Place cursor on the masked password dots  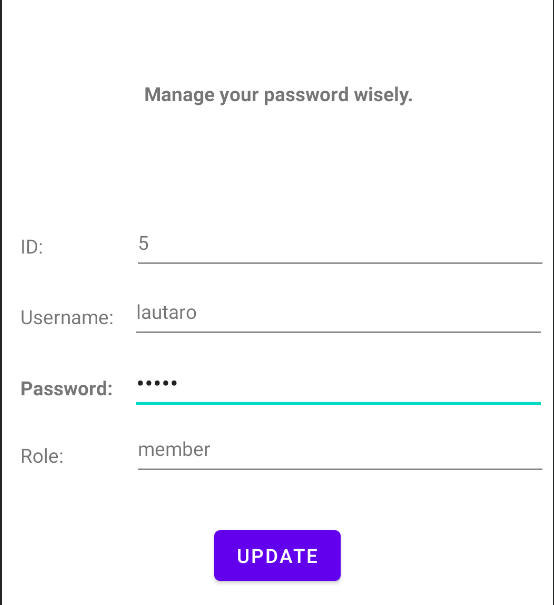point(157,383)
